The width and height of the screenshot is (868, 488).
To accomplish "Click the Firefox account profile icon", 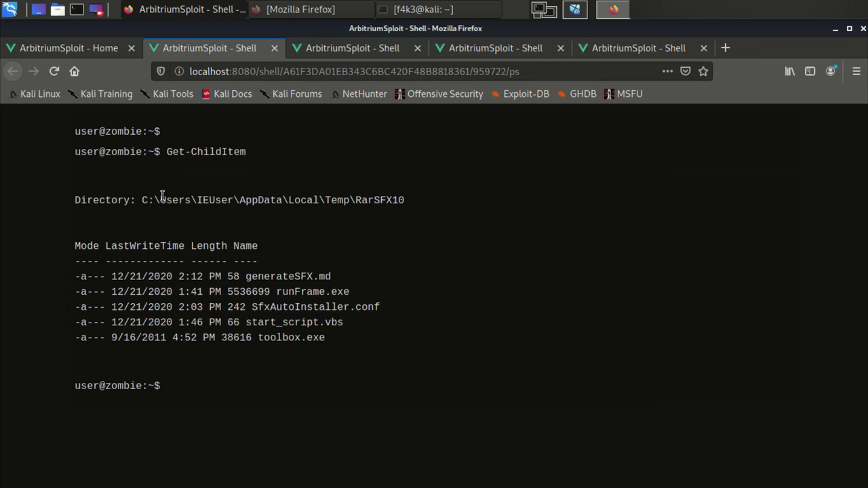I will [x=830, y=71].
